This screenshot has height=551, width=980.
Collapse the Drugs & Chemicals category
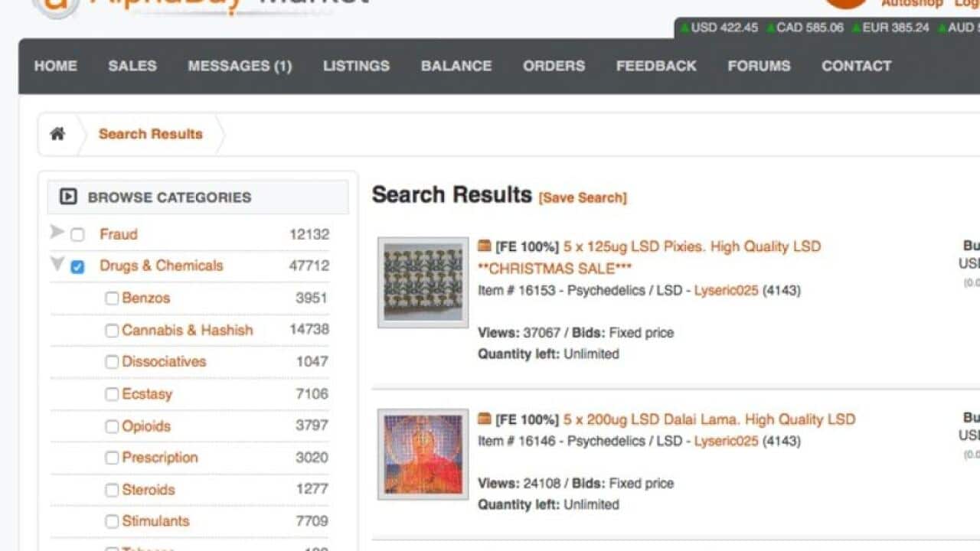[x=57, y=265]
